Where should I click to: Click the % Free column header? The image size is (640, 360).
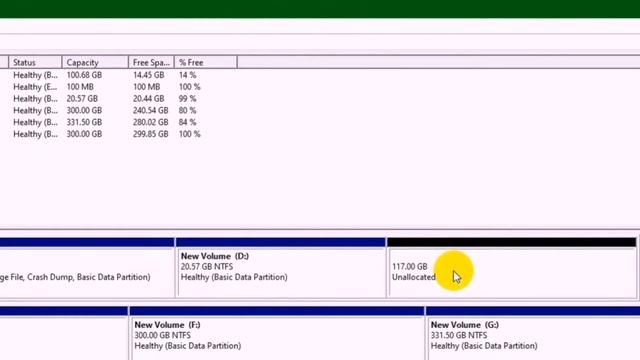[x=206, y=62]
